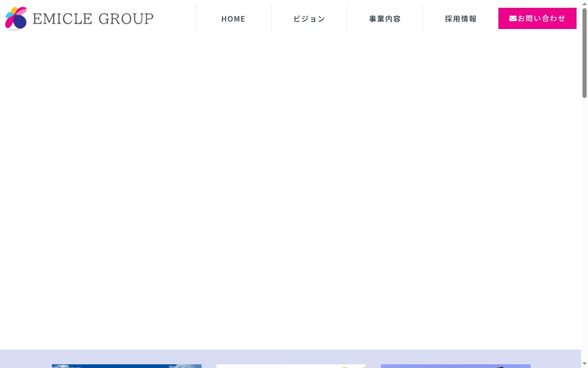Open the HOME menu item

233,19
